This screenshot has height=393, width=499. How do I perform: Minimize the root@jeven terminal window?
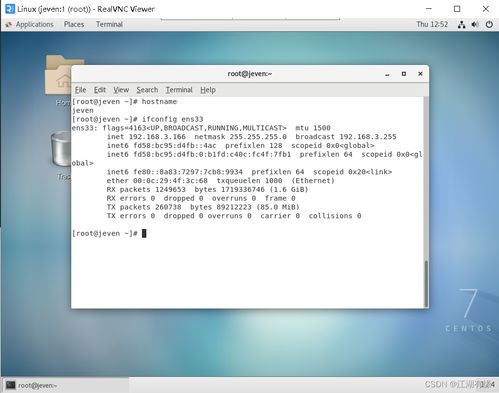tap(387, 74)
